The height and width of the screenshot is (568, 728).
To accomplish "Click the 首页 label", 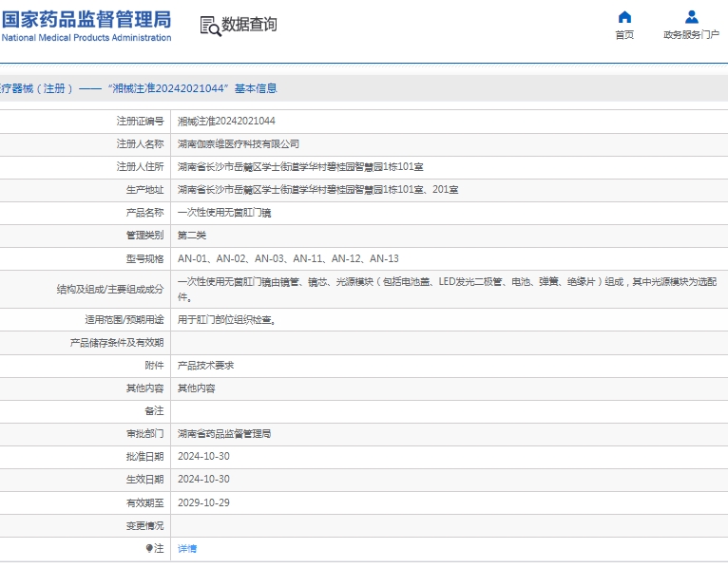I will [624, 35].
